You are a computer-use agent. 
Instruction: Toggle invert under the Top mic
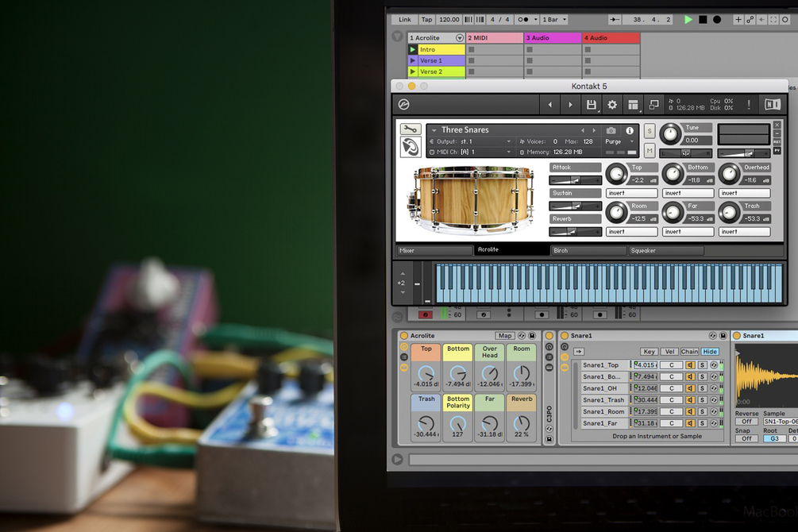631,193
